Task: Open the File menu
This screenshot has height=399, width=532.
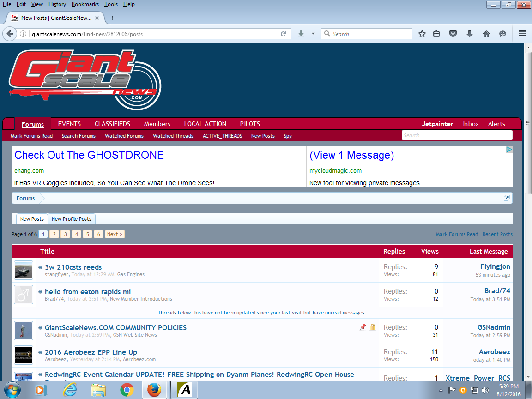Action: (7, 4)
